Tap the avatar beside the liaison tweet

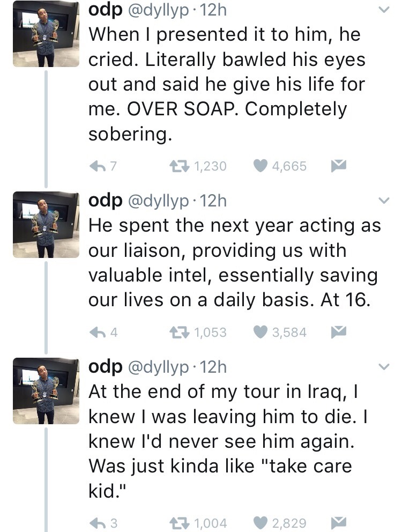[45, 224]
